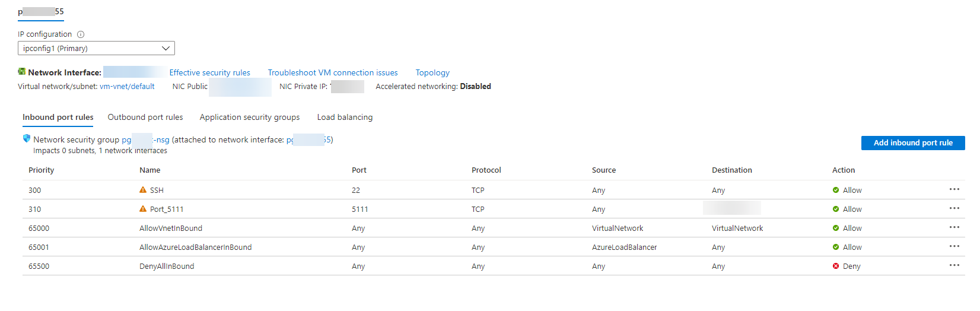Sort by Port column header
This screenshot has width=980, height=311.
[x=359, y=170]
